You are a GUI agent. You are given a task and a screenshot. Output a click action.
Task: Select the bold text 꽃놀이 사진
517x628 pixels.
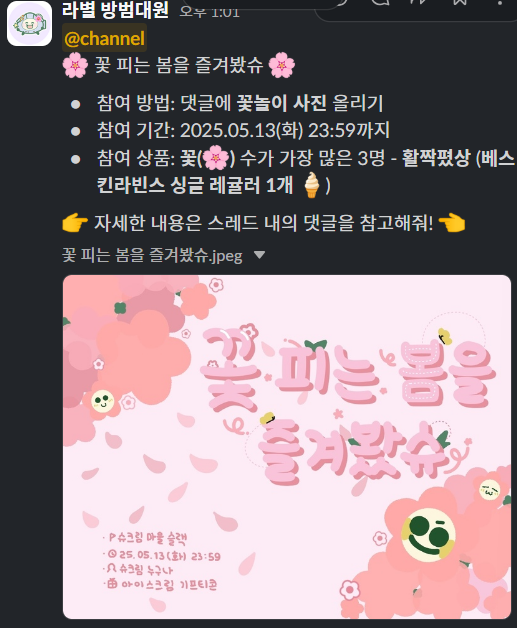(282, 103)
